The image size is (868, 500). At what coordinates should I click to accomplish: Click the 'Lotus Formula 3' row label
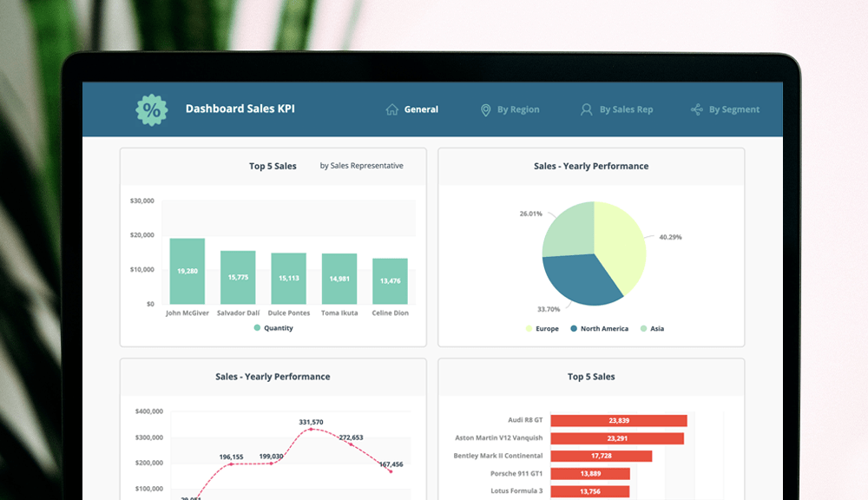[x=516, y=491]
